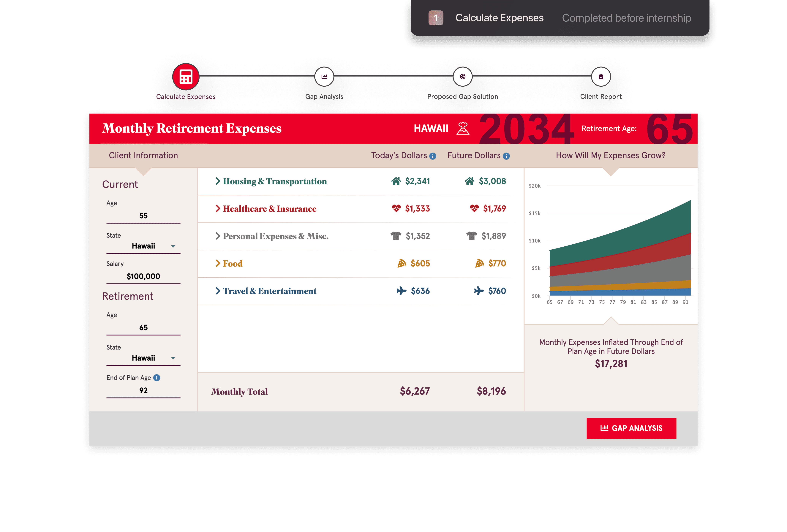Select the Client Report step label
Viewport: 787px width, 532px height.
click(x=601, y=96)
